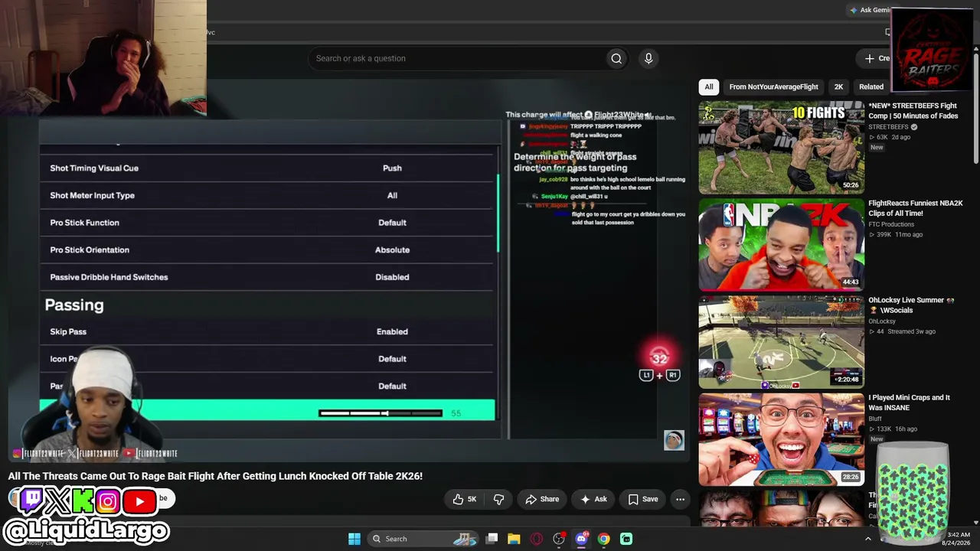This screenshot has height=551, width=980.
Task: Select the Pro Stick Function row
Action: point(267,223)
